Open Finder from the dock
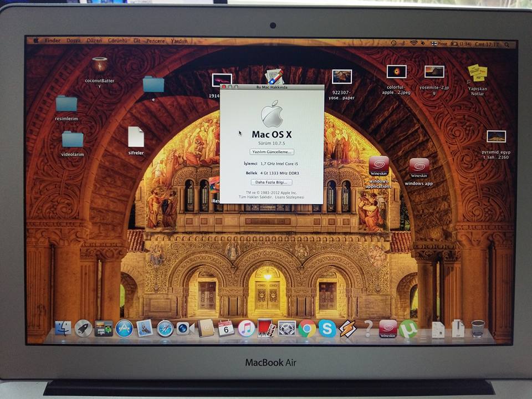 pos(63,329)
